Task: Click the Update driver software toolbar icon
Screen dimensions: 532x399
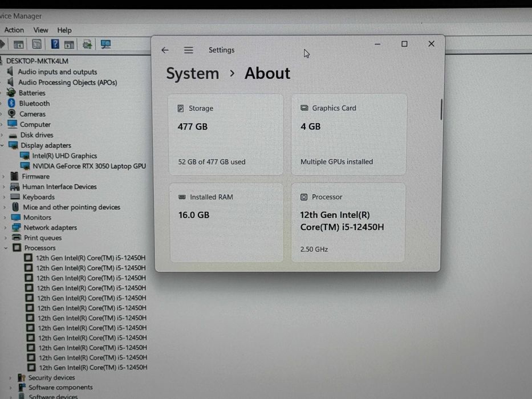Action: [87, 44]
